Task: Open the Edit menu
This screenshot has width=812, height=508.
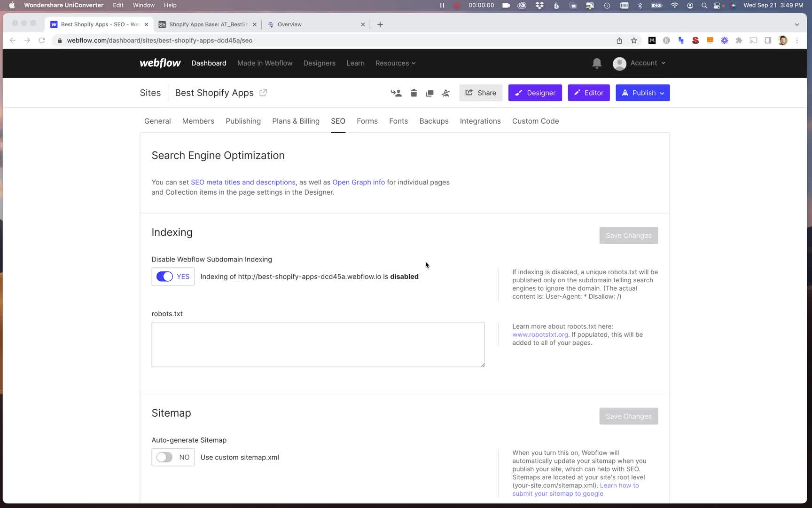Action: tap(118, 5)
